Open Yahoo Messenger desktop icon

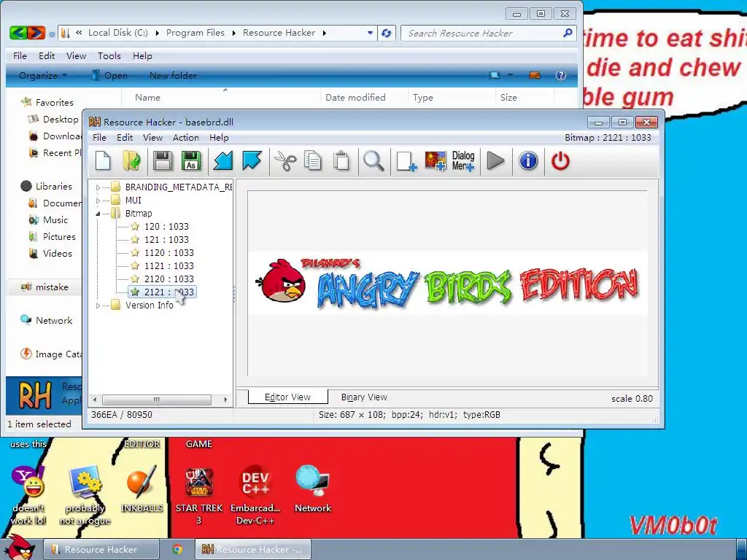coord(28,495)
